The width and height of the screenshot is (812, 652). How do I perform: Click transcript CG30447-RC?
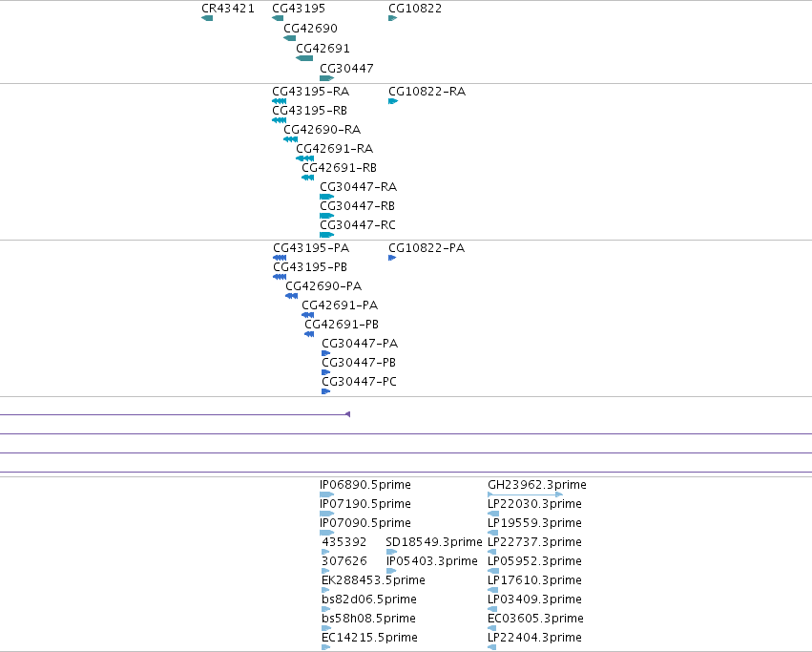click(326, 235)
